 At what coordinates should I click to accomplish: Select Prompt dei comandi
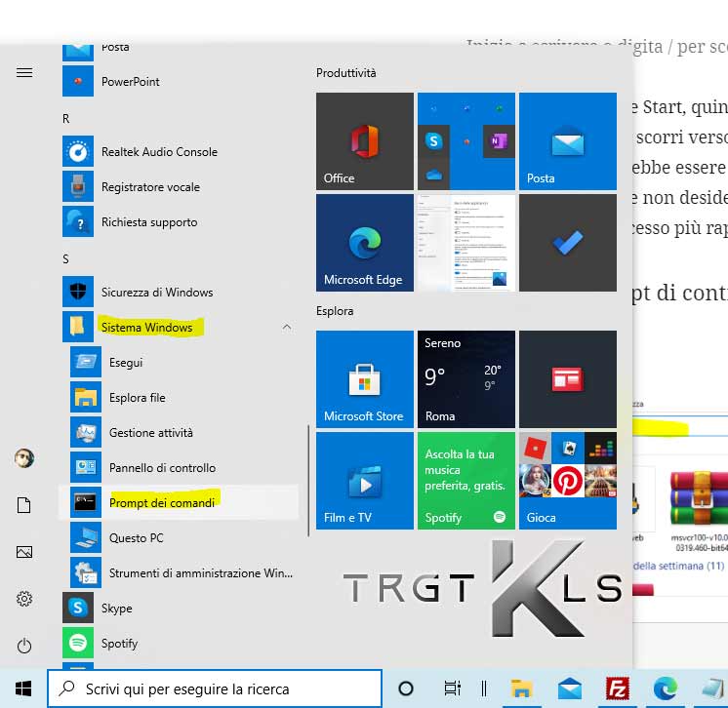tap(162, 502)
